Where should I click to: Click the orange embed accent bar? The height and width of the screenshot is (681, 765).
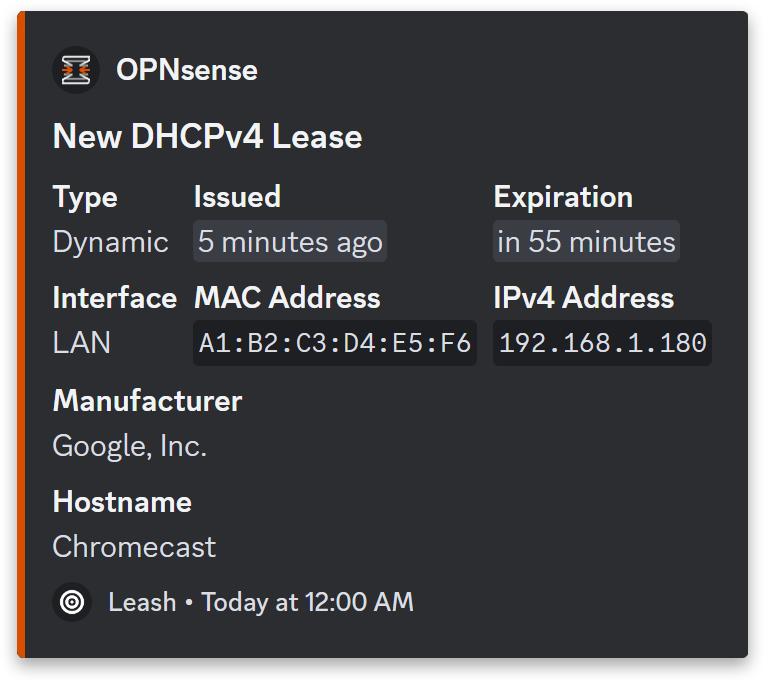coord(20,335)
